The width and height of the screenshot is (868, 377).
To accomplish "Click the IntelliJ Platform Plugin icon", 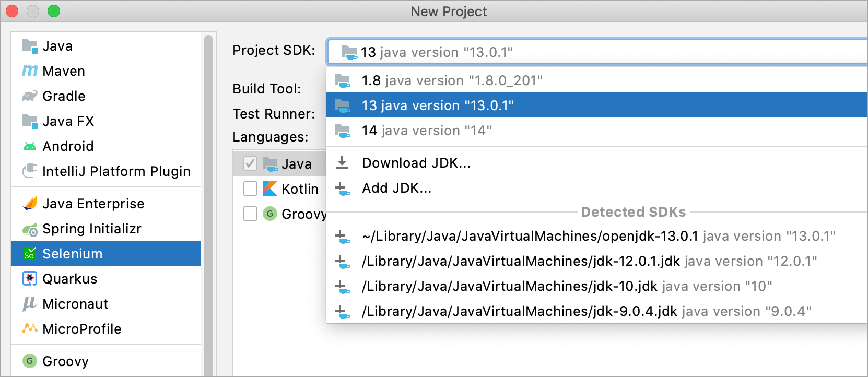I will pos(30,171).
